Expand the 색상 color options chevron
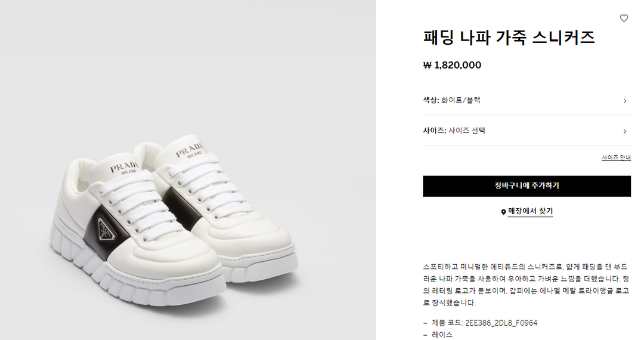The height and width of the screenshot is (340, 644). pyautogui.click(x=625, y=101)
